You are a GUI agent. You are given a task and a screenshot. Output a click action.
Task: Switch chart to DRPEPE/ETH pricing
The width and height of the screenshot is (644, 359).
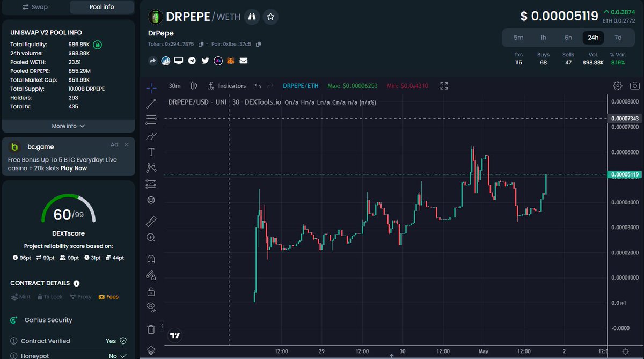coord(301,86)
